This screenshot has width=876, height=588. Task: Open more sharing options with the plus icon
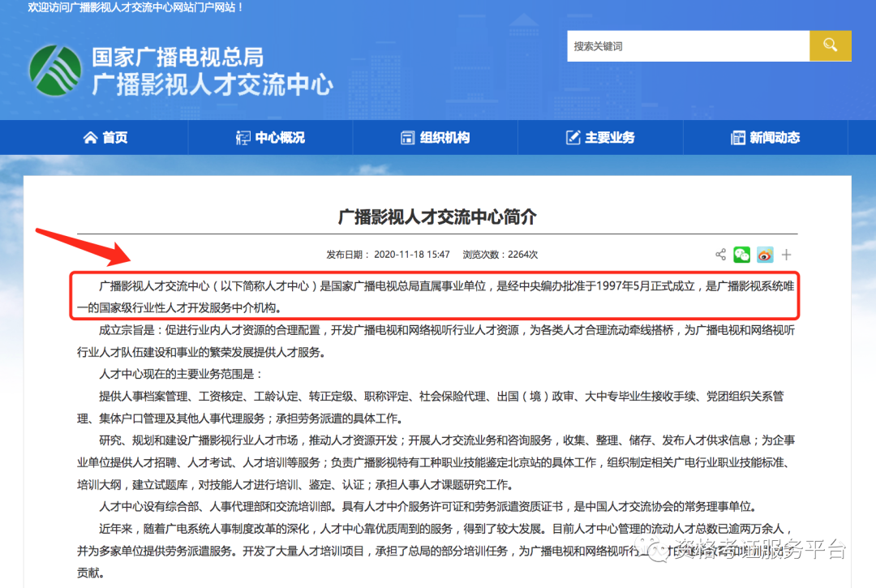tap(786, 255)
